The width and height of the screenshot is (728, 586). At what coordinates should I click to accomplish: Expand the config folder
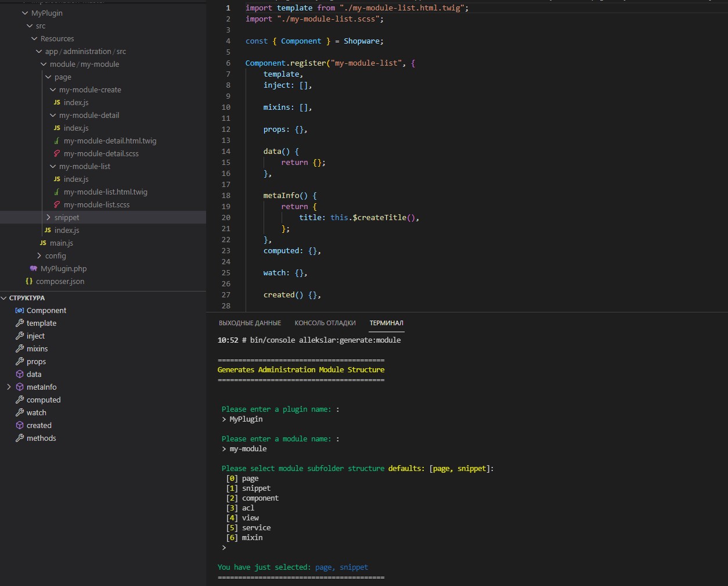pos(39,256)
